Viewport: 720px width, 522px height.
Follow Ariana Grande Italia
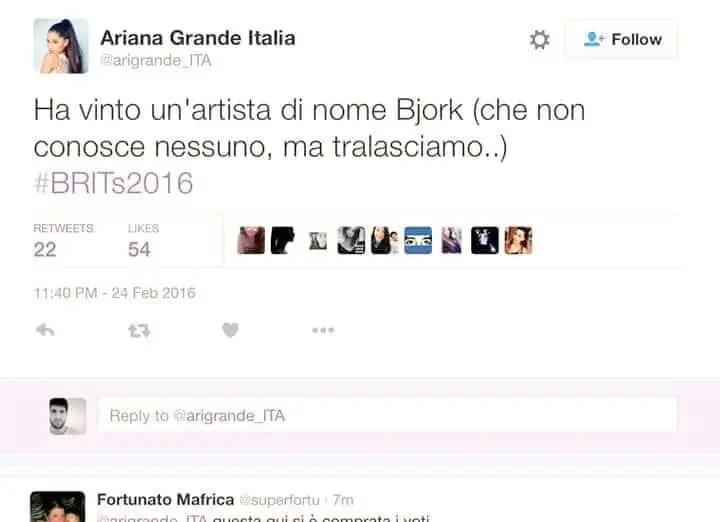click(x=622, y=39)
